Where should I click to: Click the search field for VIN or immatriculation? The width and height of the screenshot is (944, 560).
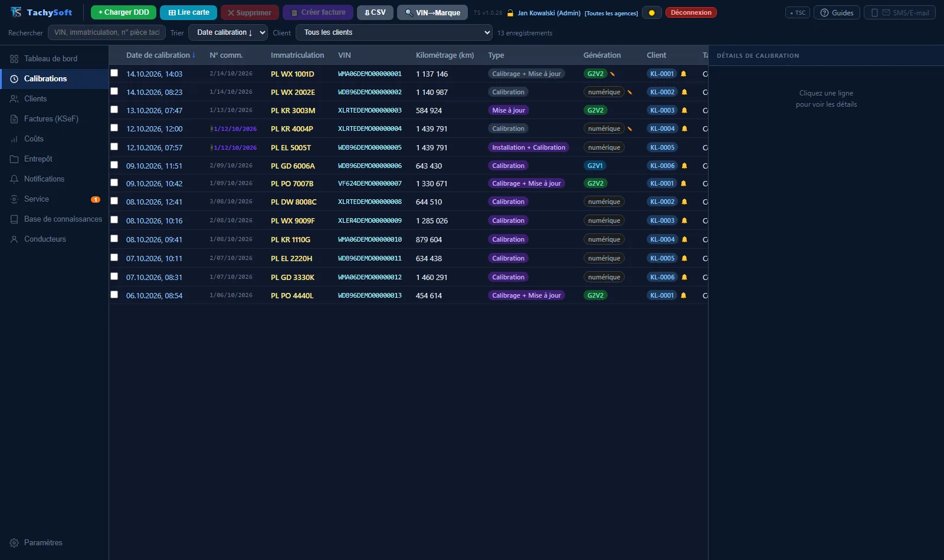(107, 32)
